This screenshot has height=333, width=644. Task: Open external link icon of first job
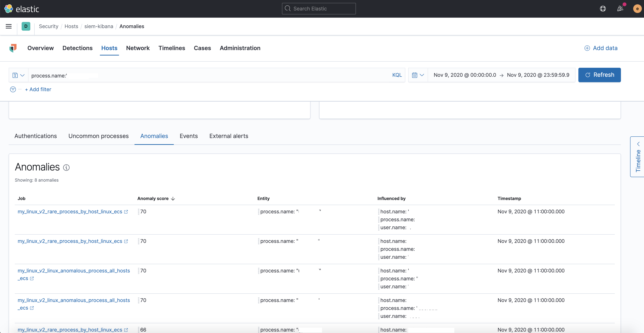(126, 212)
